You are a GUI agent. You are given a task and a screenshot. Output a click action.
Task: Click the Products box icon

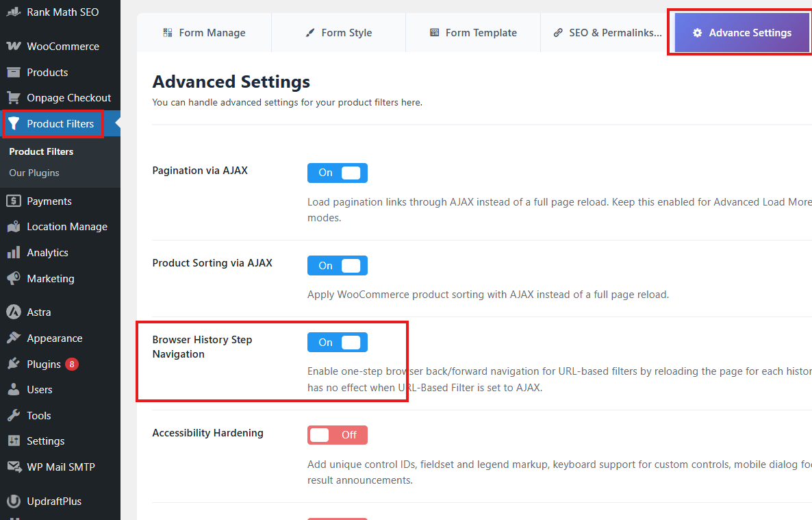[x=13, y=73]
